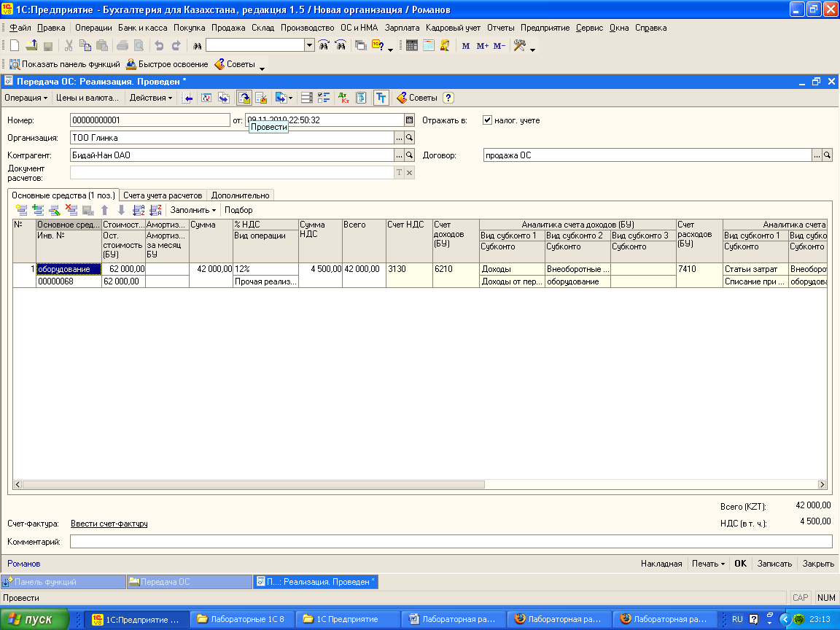Image resolution: width=840 pixels, height=630 pixels.
Task: Open the calculator icon in main toolbar
Action: (411, 45)
